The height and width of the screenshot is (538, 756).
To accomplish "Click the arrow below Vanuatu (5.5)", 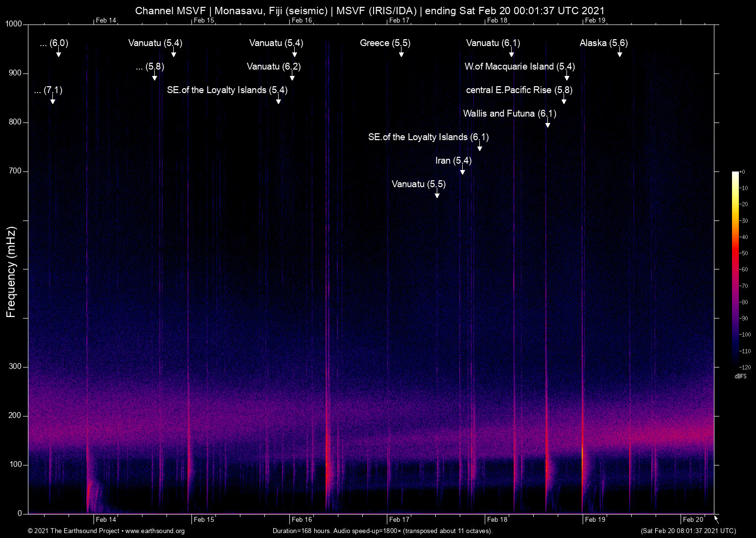I will tap(437, 193).
